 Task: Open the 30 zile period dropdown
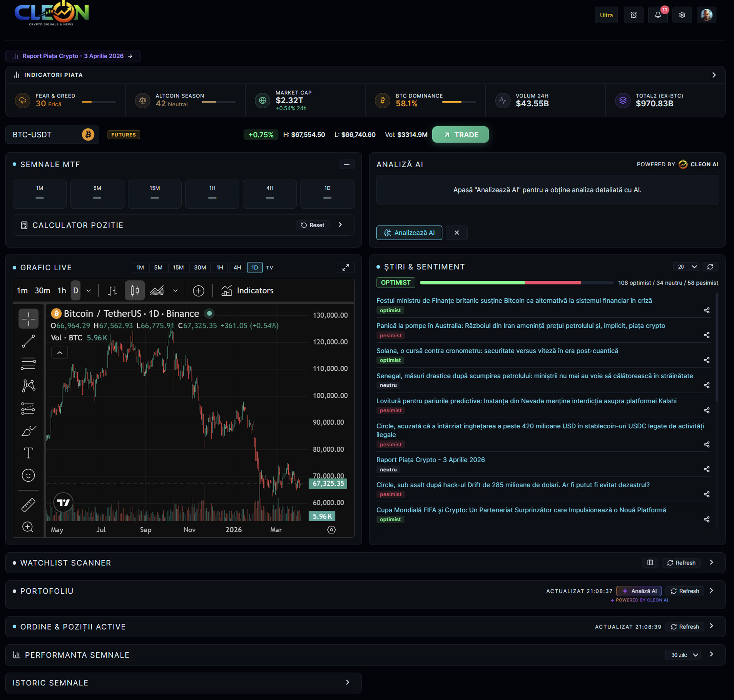683,655
